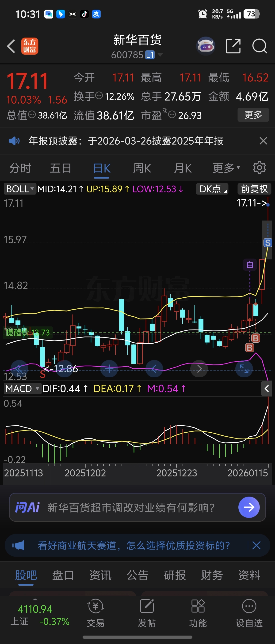Switch to 研报 tab
This screenshot has width=275, height=644.
pos(175,575)
